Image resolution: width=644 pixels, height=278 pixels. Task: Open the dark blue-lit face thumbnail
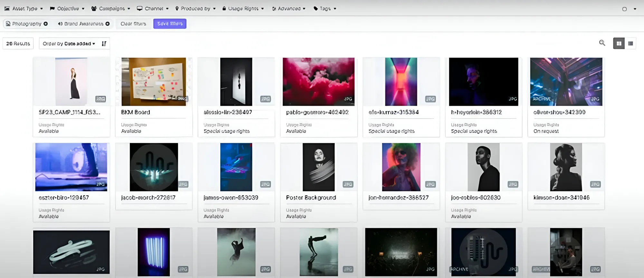(483, 82)
